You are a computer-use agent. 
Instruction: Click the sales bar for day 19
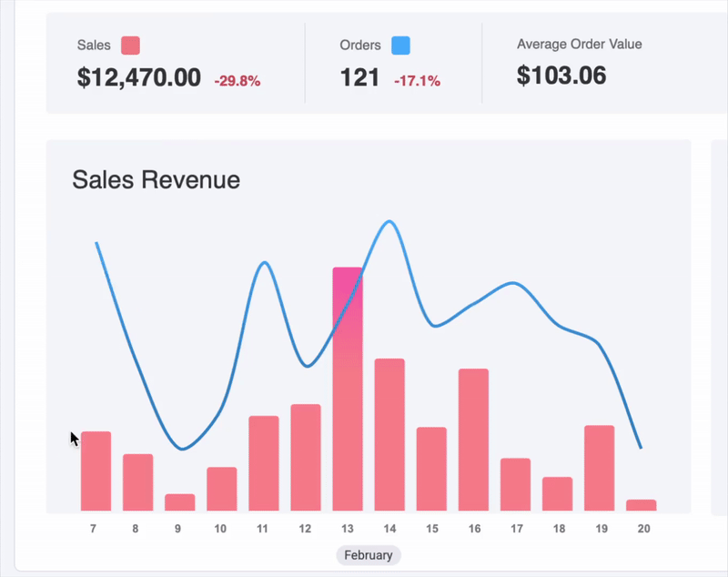tap(599, 468)
